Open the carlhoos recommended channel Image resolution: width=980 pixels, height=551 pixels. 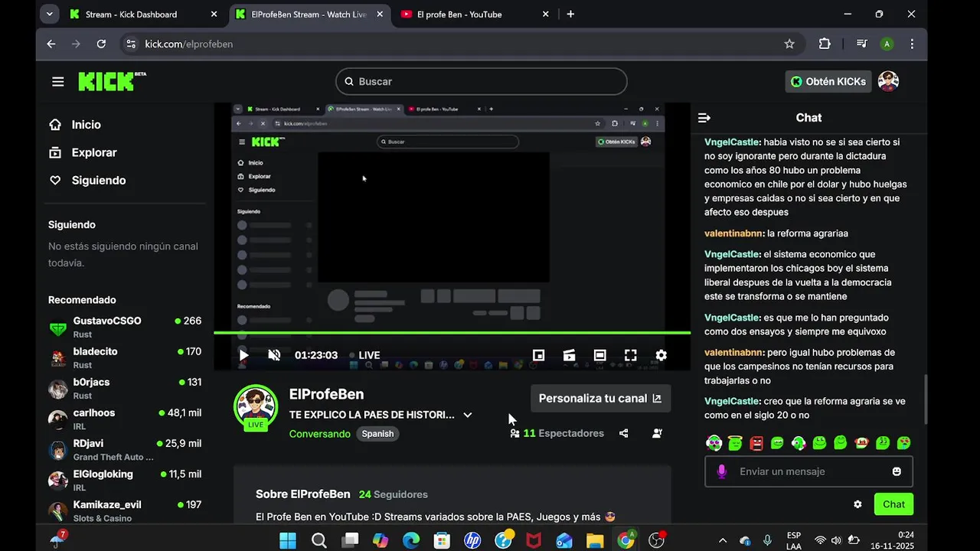click(x=125, y=419)
